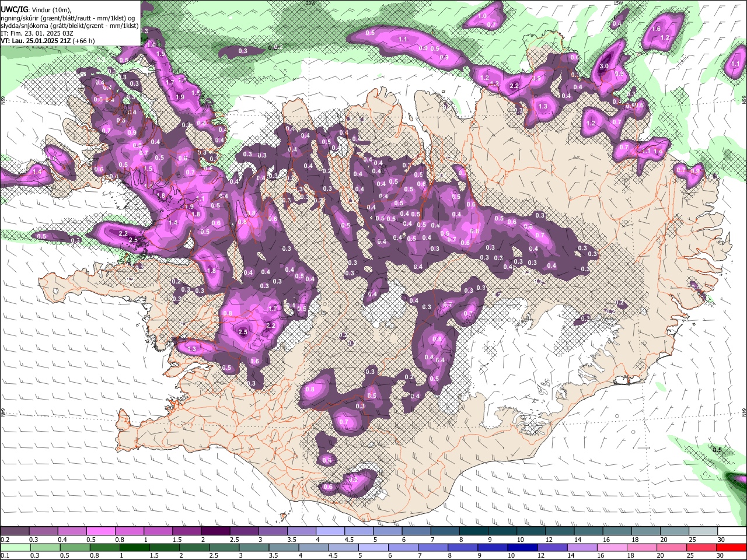Click the '0.1' label in the lower legend
747x560 pixels.
point(5,556)
